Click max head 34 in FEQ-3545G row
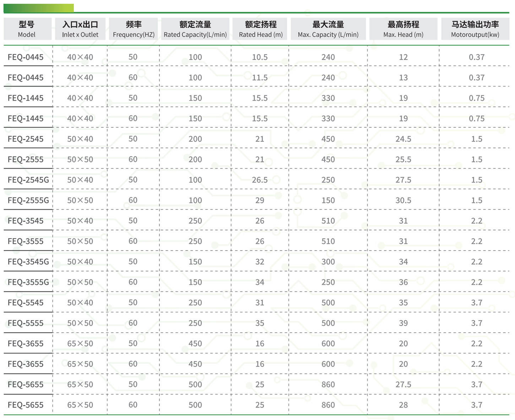 [x=403, y=262]
